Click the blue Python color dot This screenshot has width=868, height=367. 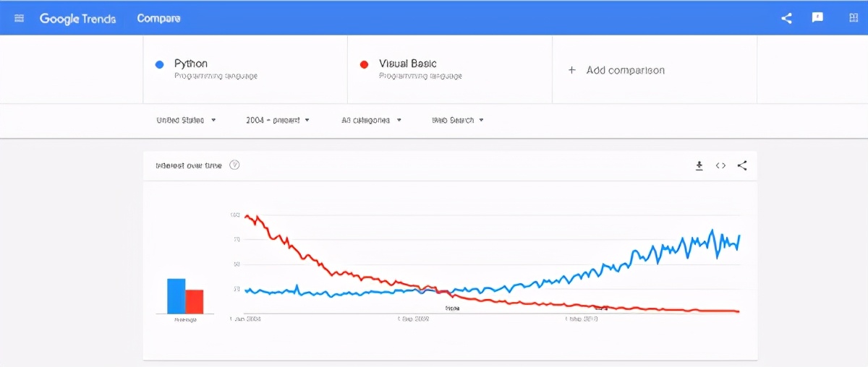pos(160,64)
